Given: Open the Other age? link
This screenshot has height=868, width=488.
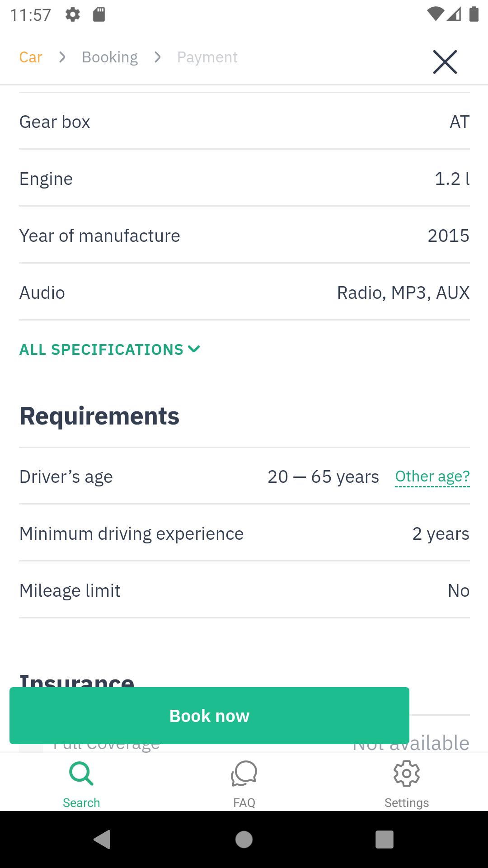Looking at the screenshot, I should click(x=432, y=477).
